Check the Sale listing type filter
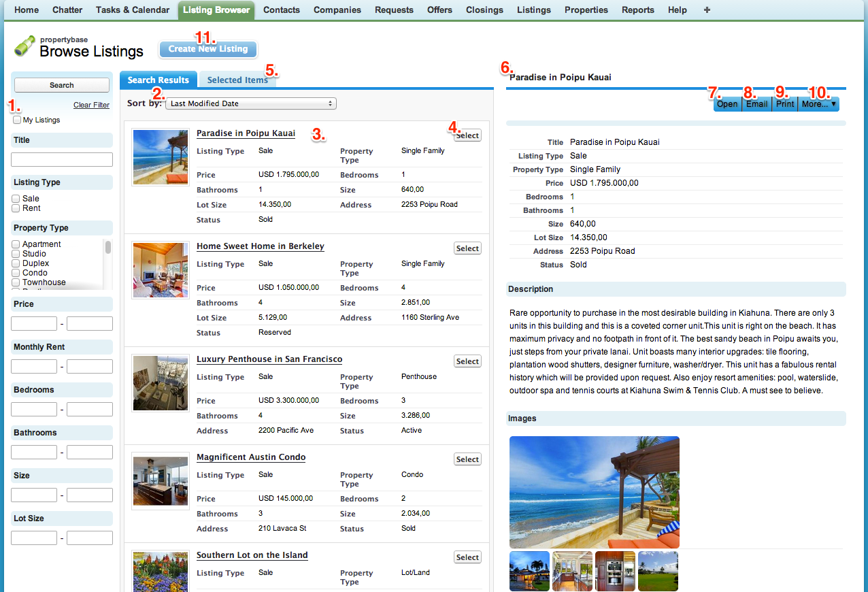Image resolution: width=868 pixels, height=592 pixels. (x=16, y=198)
